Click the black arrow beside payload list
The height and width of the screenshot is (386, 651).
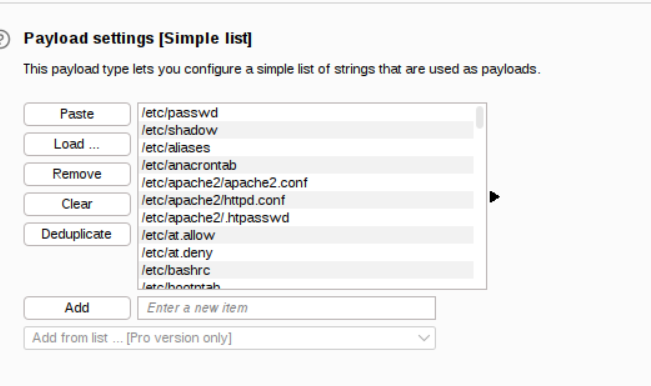tap(494, 197)
